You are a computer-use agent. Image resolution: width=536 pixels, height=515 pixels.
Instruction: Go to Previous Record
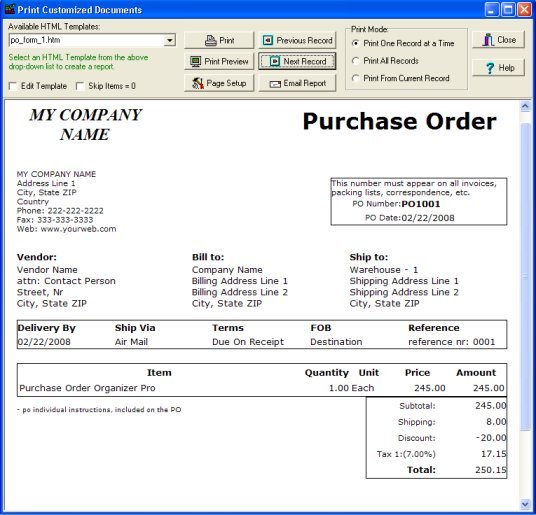tap(297, 40)
